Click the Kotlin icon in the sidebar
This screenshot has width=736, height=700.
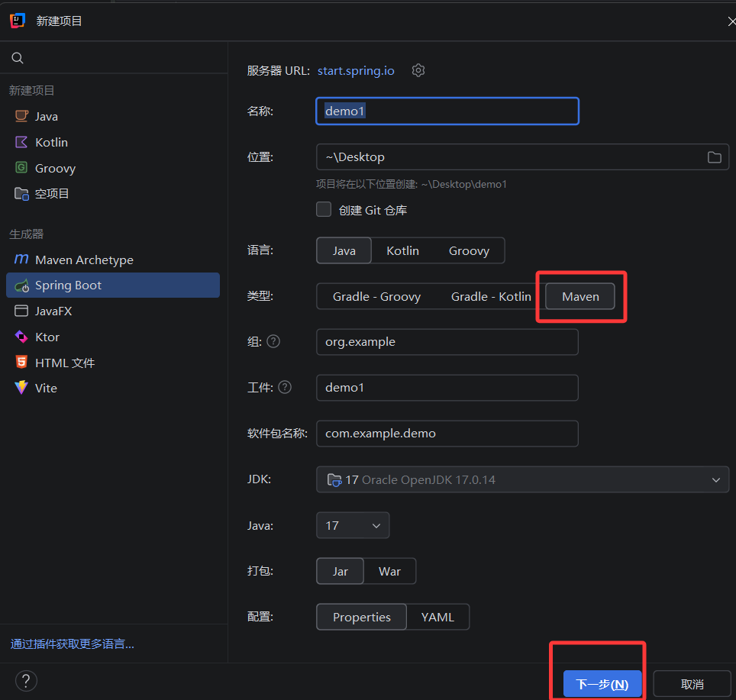[x=21, y=142]
